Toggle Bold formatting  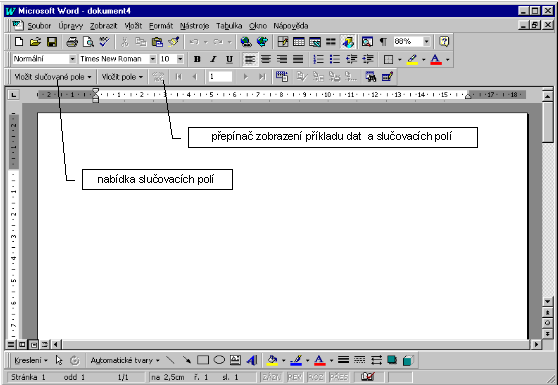[197, 59]
